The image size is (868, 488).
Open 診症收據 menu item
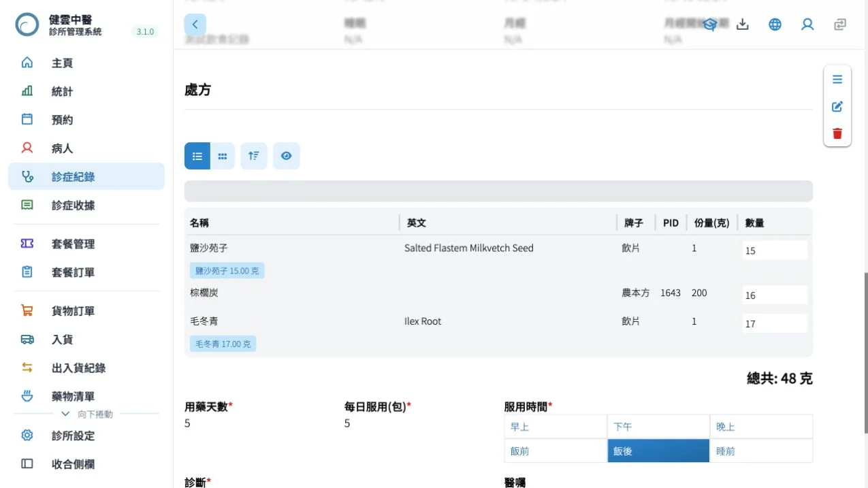(86, 205)
